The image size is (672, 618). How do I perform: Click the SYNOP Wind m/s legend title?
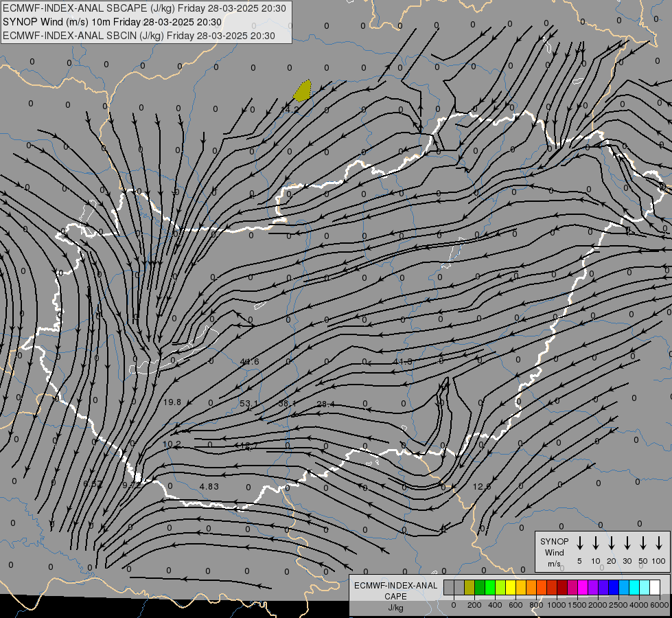coord(554,552)
